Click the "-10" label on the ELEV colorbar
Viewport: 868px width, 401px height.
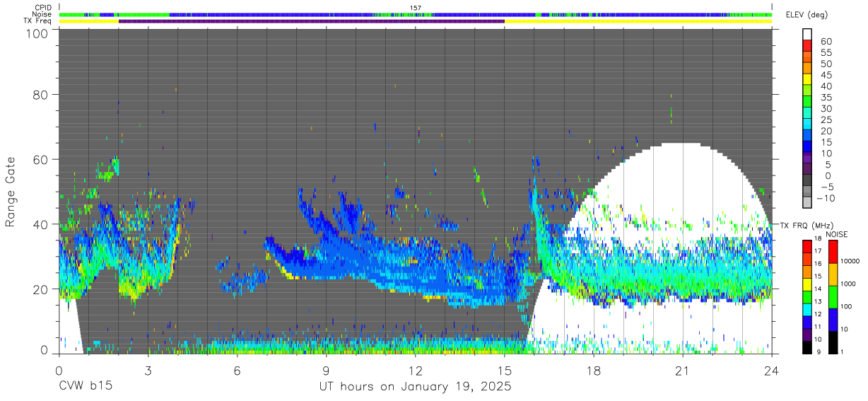824,197
